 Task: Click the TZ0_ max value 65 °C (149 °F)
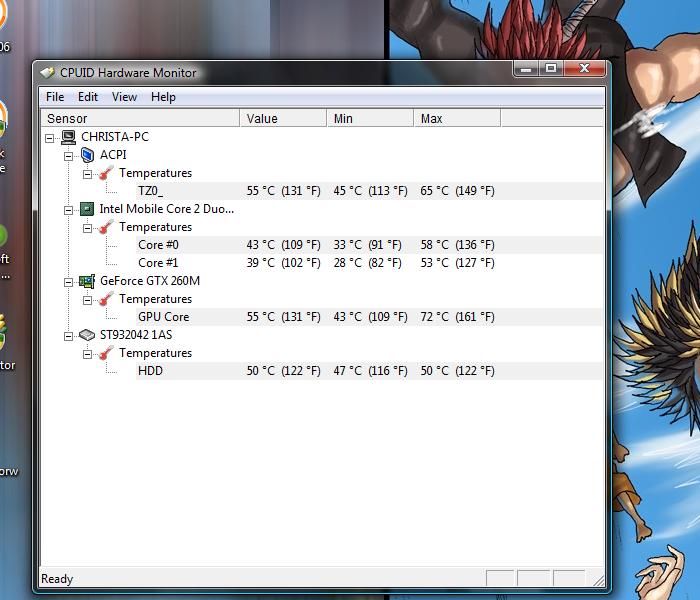[458, 191]
